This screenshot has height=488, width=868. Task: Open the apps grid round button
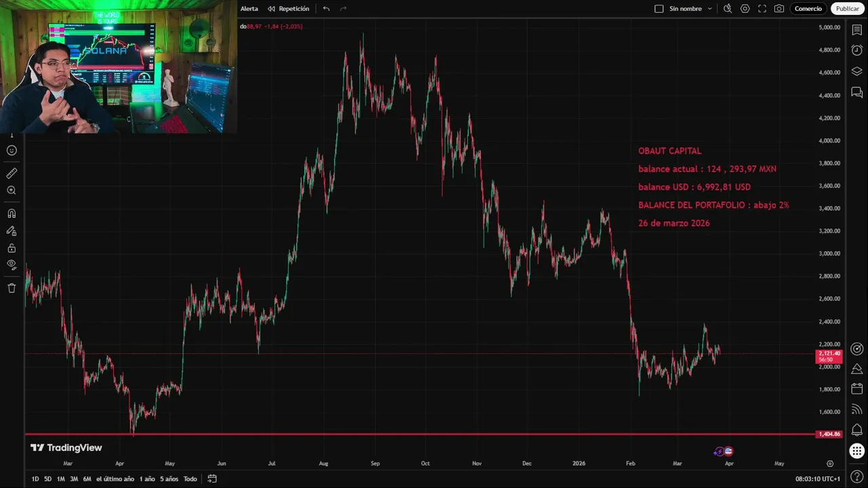857,451
